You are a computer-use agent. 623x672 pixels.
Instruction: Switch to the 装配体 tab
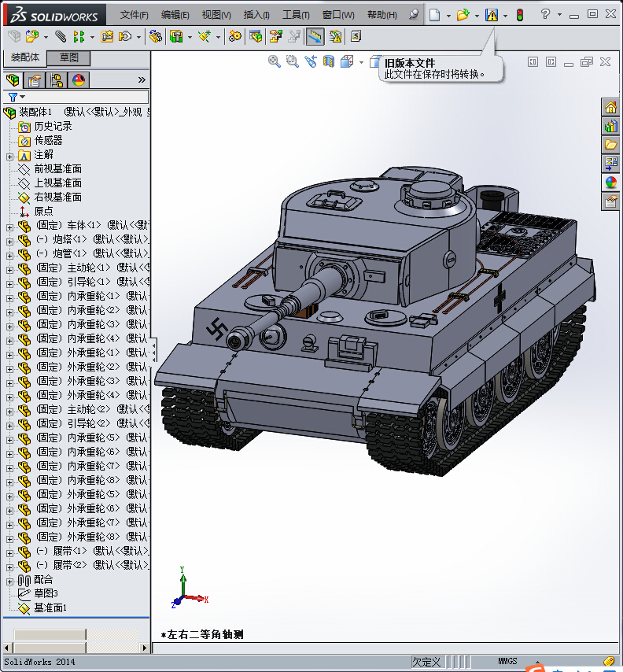pos(25,57)
